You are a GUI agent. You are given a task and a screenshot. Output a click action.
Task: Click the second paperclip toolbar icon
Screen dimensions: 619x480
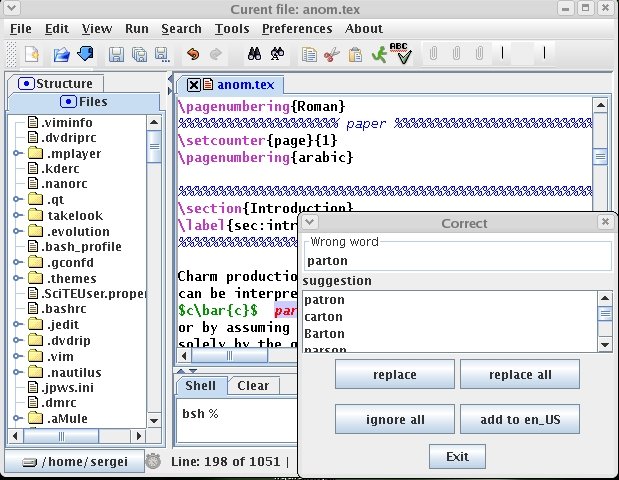(456, 53)
